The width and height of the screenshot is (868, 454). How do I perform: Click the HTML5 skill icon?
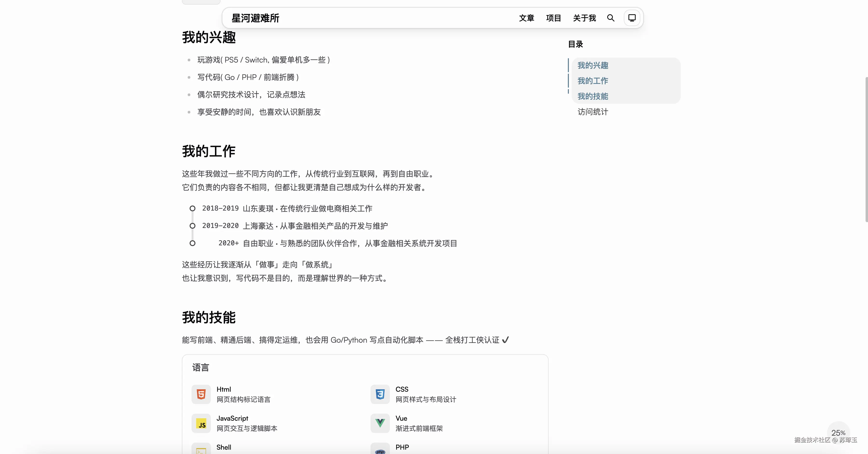[201, 394]
